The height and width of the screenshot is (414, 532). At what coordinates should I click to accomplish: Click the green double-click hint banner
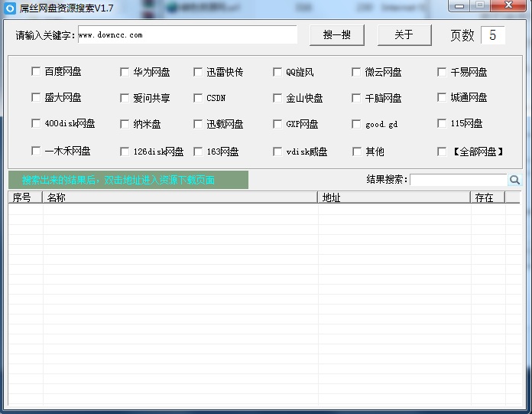(x=128, y=180)
